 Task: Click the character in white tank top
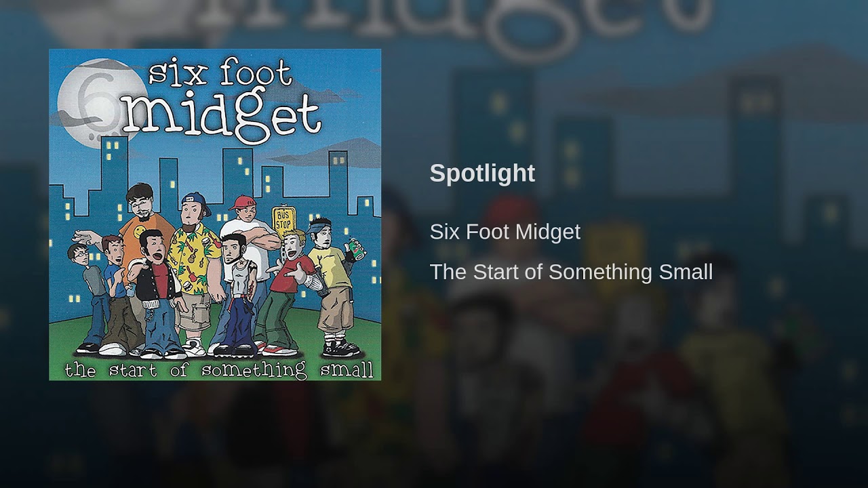pos(237,285)
